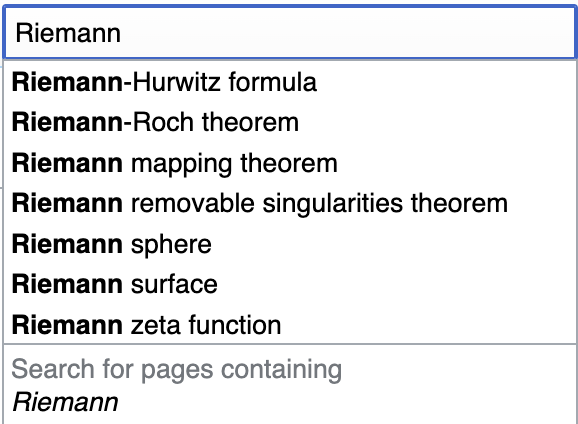Viewport: 578px width, 424px height.
Task: Click the word function in last suggestion
Action: (235, 325)
